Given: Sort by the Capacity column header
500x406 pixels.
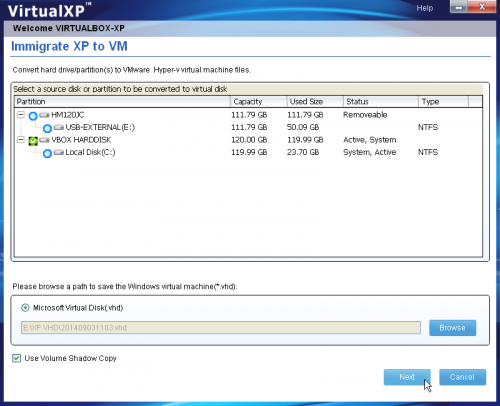Looking at the screenshot, I should pyautogui.click(x=258, y=102).
